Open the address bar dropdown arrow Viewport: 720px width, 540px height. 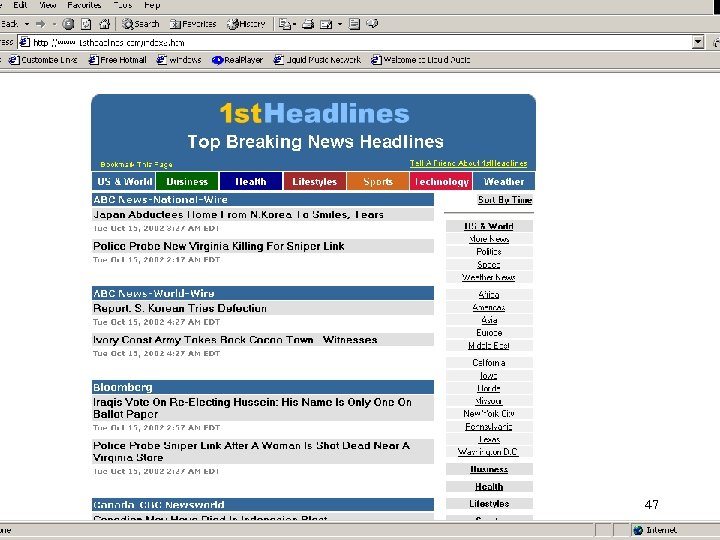tap(698, 42)
